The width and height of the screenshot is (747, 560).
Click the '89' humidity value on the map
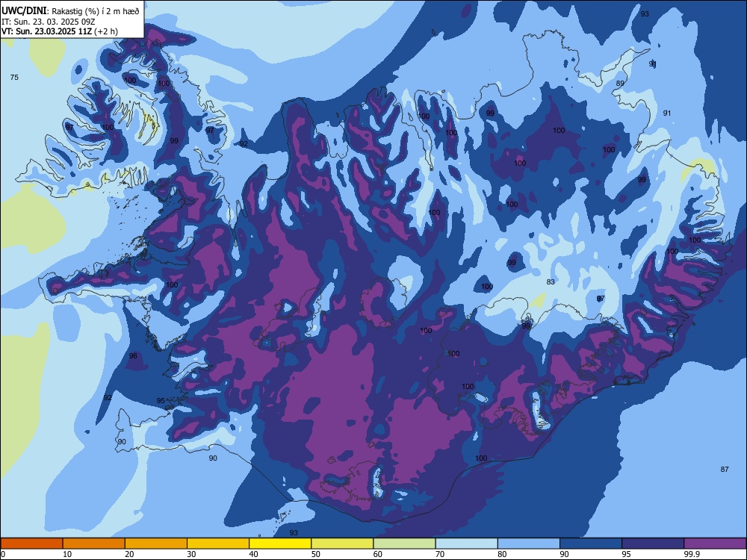tap(620, 84)
